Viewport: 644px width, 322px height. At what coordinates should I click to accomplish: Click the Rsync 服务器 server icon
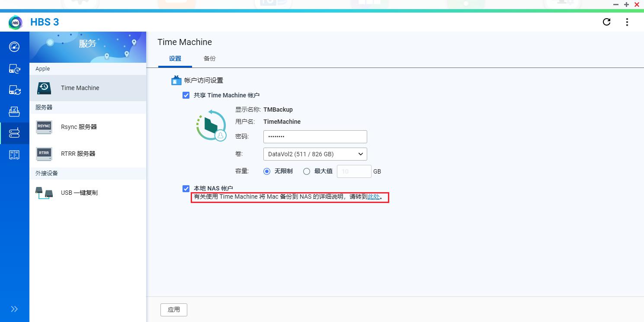tap(44, 126)
